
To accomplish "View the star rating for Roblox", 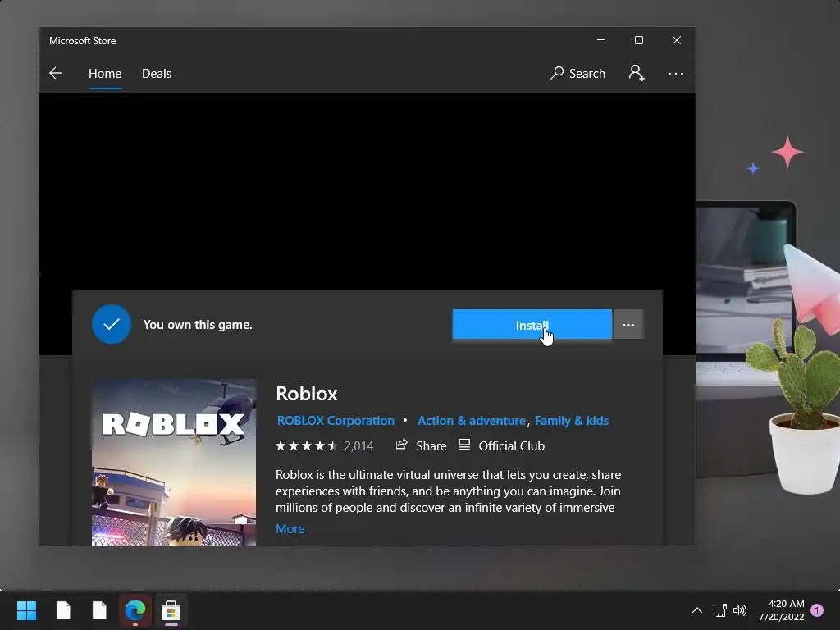I will 306,445.
